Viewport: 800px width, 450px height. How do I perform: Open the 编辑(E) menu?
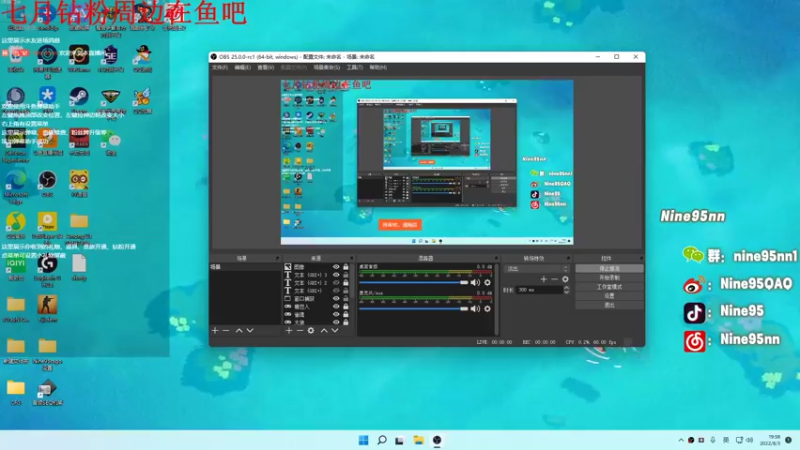click(242, 67)
